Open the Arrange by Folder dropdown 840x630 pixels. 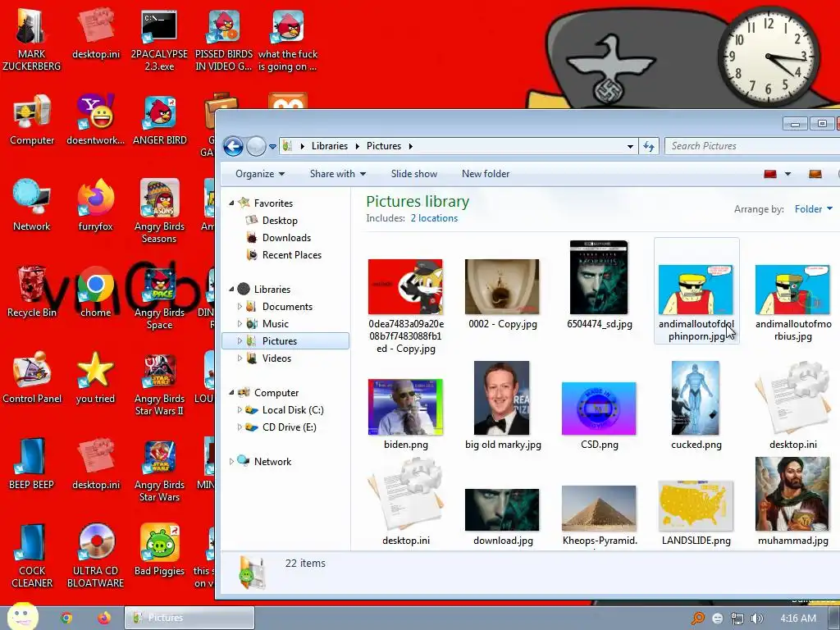click(813, 209)
